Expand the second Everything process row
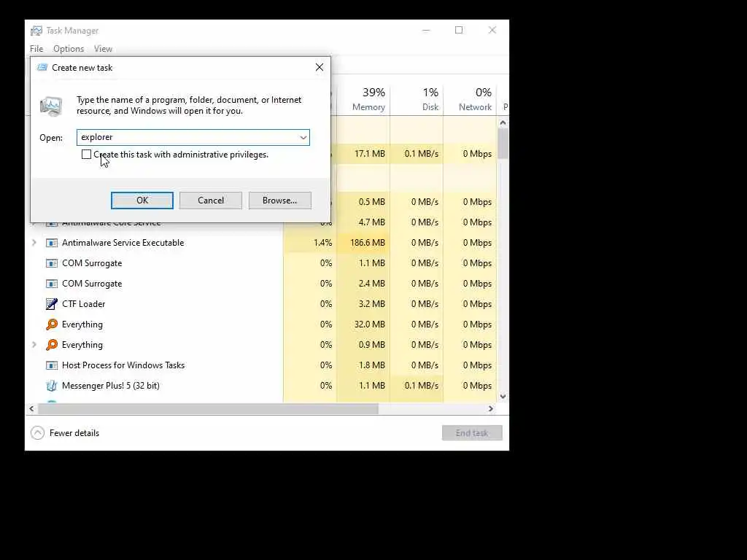This screenshot has width=747, height=560. (x=34, y=345)
